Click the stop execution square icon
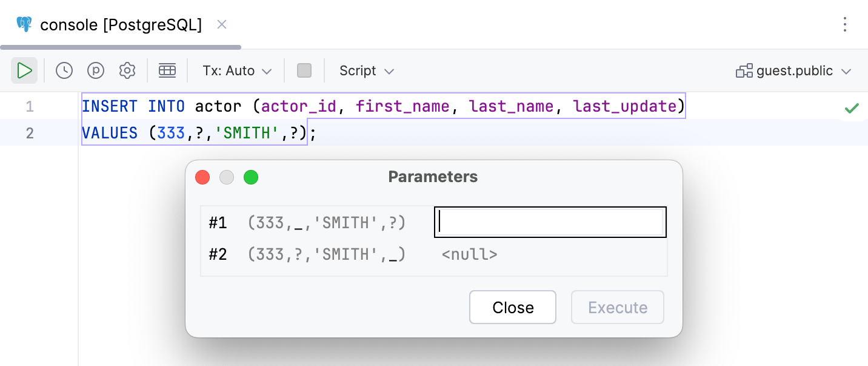868x366 pixels. pos(304,70)
